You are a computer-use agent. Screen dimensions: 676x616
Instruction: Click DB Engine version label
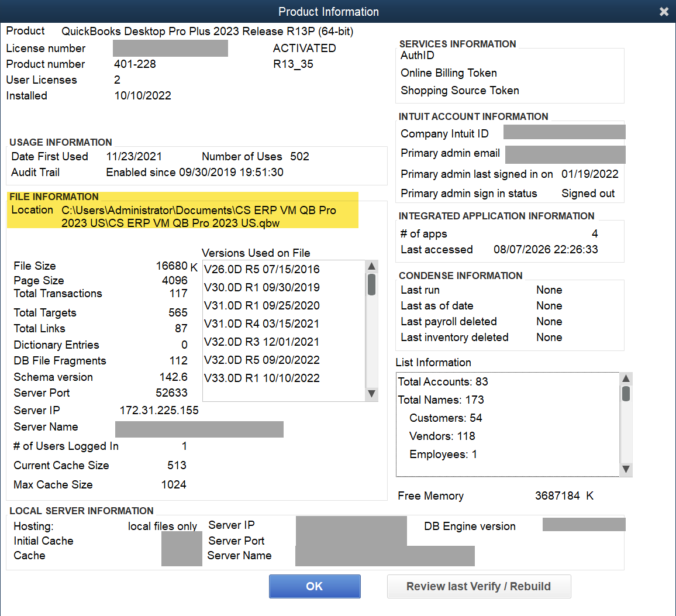470,526
